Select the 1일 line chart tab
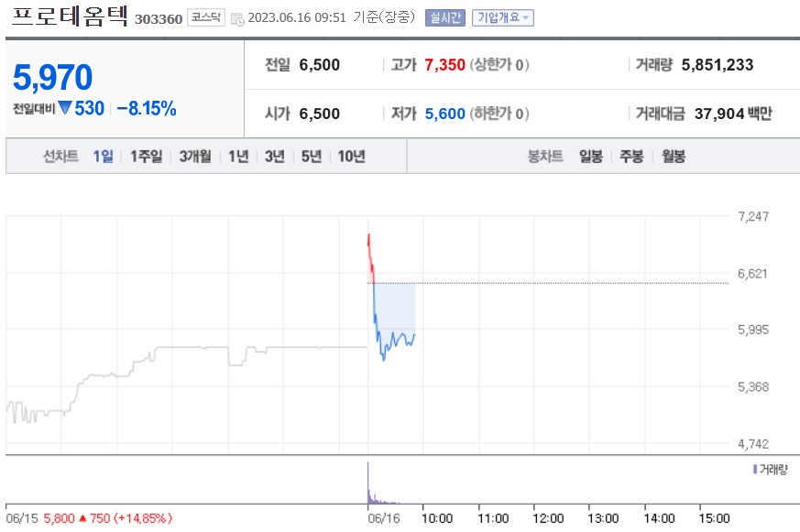The width and height of the screenshot is (800, 532). click(103, 156)
